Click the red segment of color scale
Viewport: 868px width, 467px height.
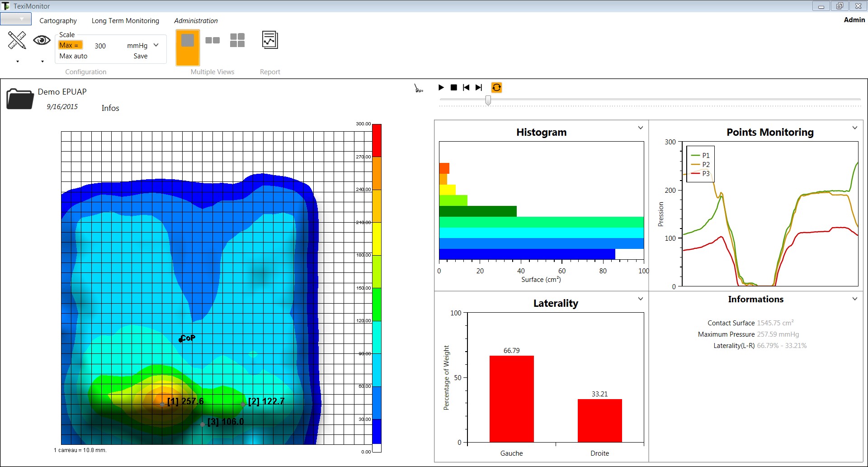[377, 140]
